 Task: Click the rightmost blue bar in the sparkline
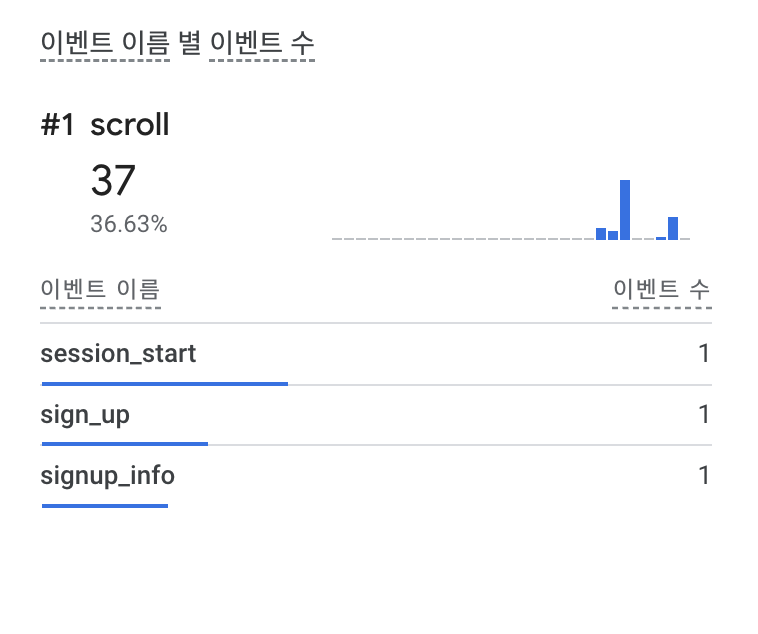pos(673,229)
